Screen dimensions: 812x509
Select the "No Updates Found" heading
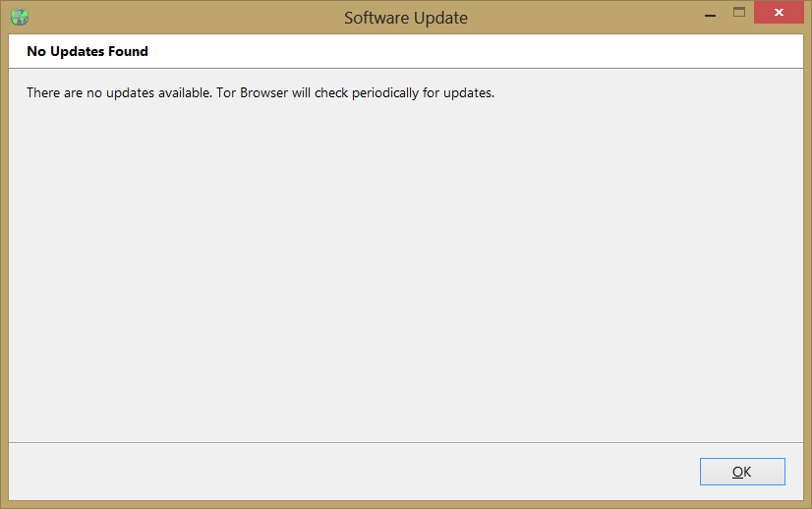pyautogui.click(x=87, y=50)
